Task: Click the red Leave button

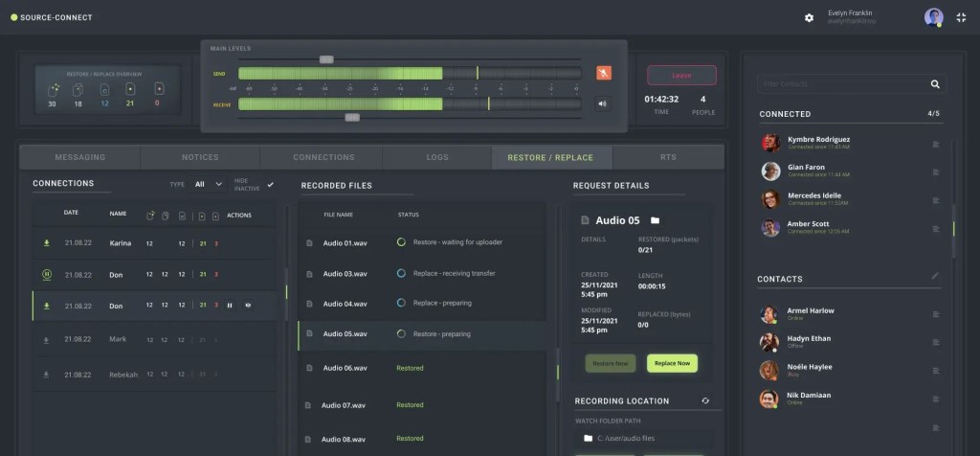Action: point(681,75)
